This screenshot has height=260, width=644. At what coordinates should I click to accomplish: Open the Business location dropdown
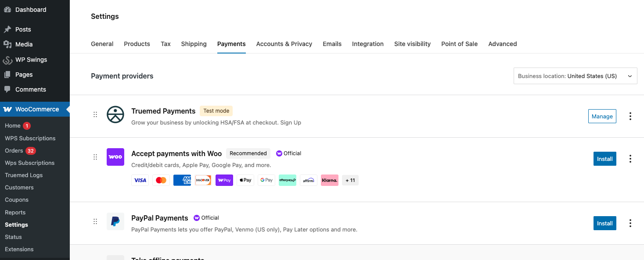pos(575,75)
